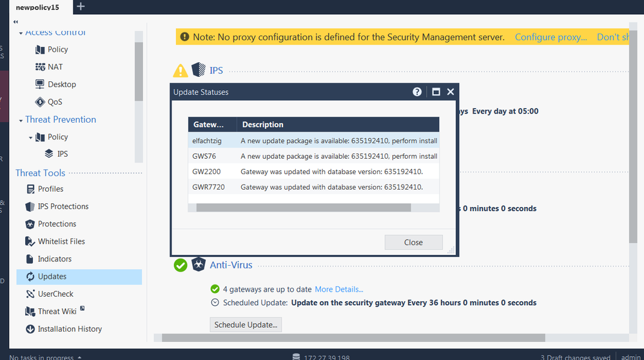Collapse the Access Control section

click(x=21, y=33)
